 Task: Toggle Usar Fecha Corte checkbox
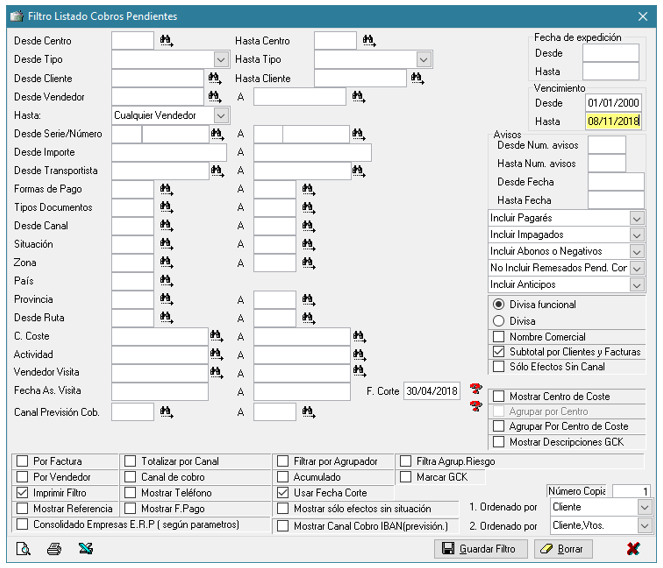[282, 493]
